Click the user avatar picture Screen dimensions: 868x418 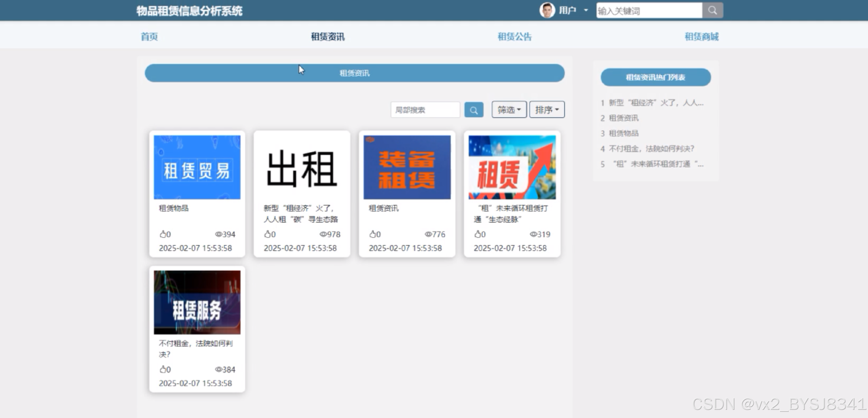click(547, 11)
